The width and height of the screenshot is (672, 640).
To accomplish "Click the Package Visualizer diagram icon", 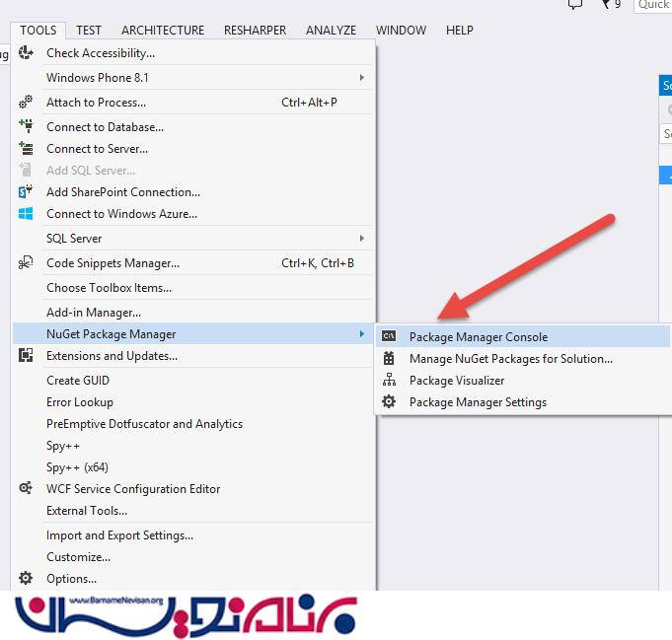I will point(389,380).
